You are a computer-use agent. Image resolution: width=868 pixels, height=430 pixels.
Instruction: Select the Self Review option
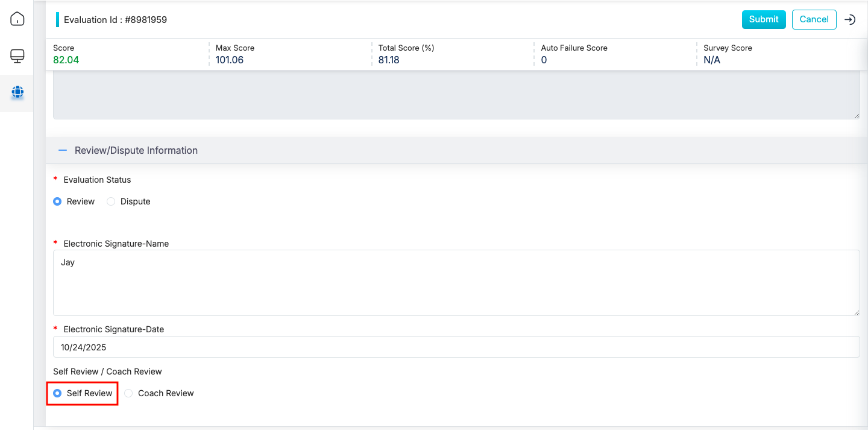[58, 393]
